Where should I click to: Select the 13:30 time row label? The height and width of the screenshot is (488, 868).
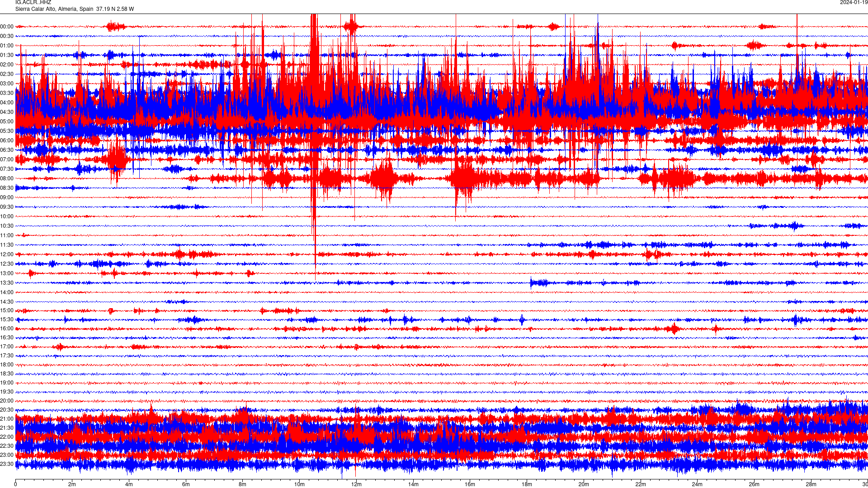[x=7, y=283]
